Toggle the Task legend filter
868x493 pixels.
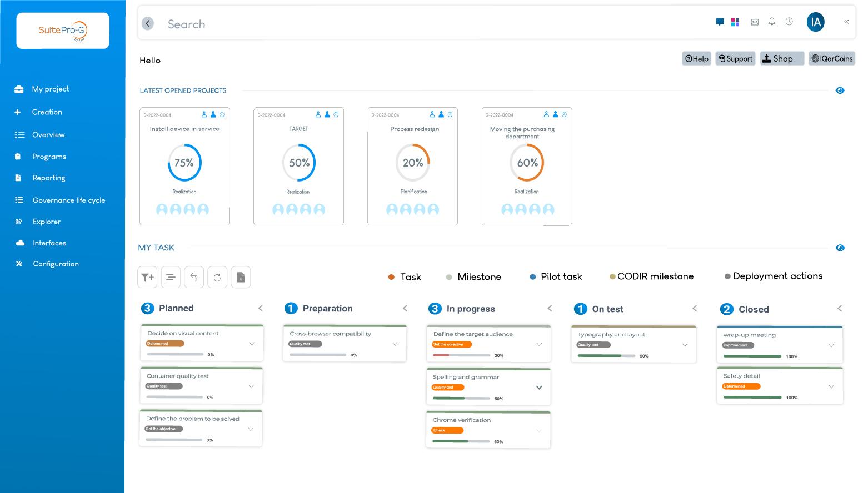405,277
